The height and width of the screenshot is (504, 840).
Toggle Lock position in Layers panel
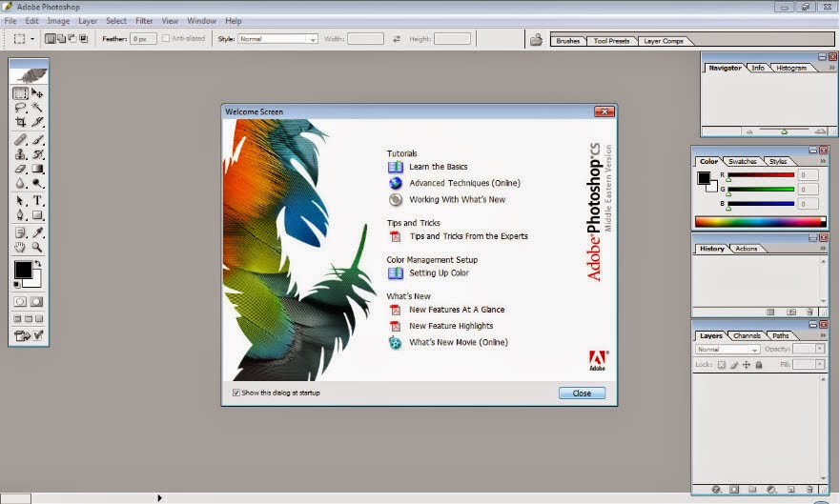pos(747,365)
